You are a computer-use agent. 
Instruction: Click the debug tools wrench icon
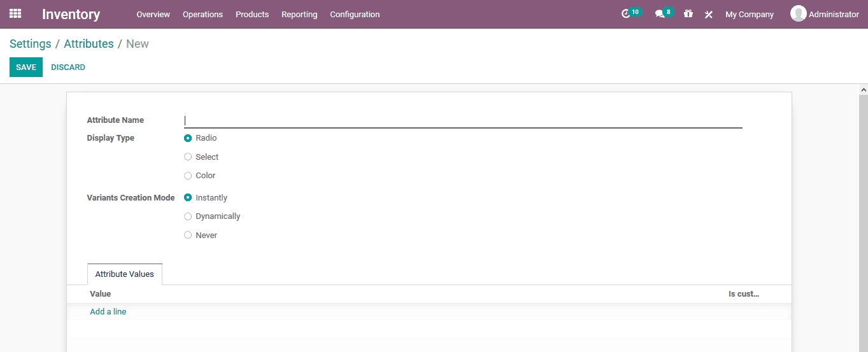click(x=708, y=14)
